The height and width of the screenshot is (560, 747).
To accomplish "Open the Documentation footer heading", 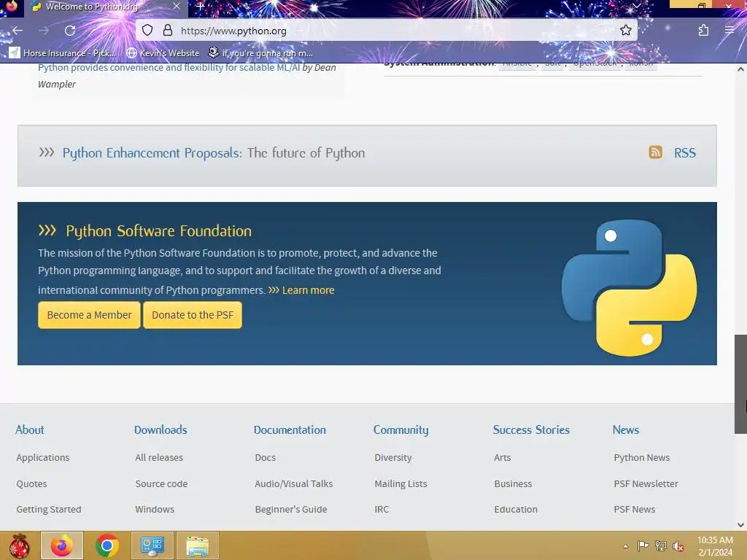I will pyautogui.click(x=290, y=429).
